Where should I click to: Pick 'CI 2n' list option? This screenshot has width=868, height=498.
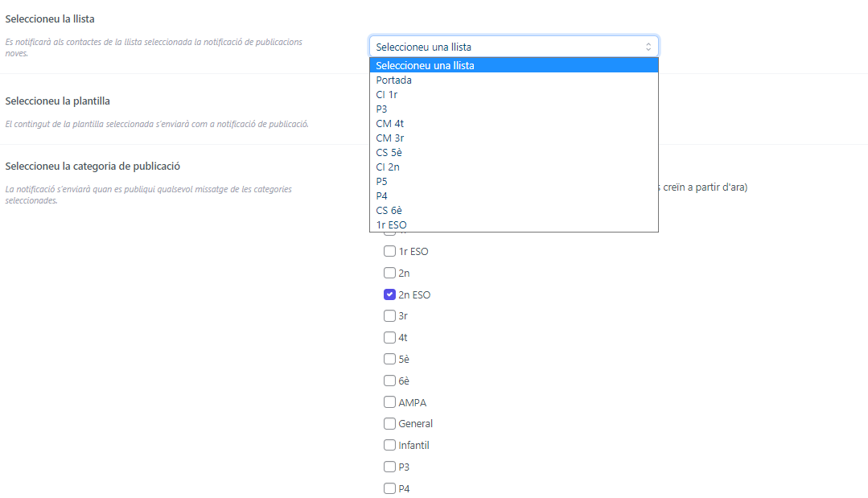[x=388, y=167]
